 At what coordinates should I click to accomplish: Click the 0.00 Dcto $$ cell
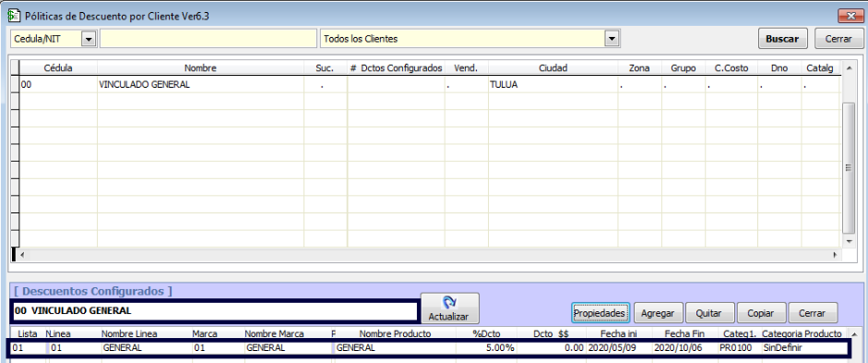(x=551, y=348)
